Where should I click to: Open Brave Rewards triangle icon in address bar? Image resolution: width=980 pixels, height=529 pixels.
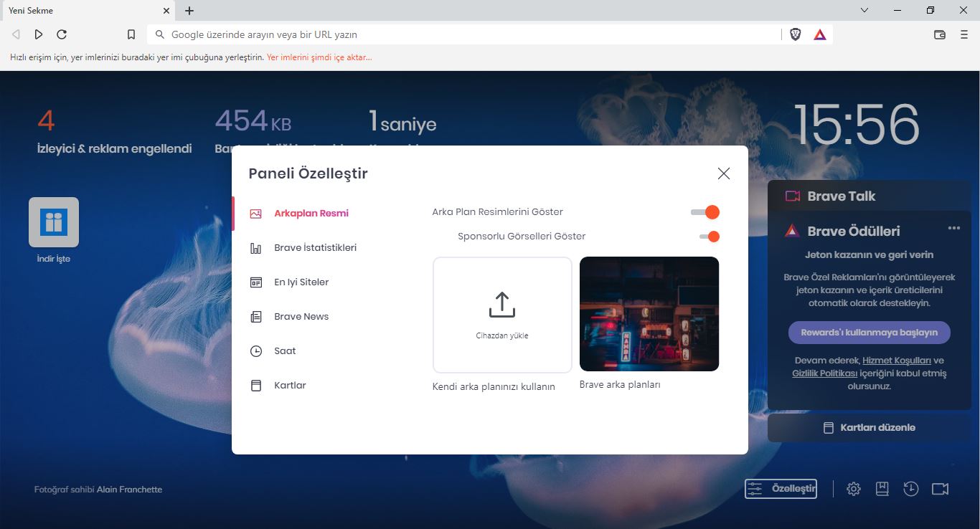tap(820, 34)
